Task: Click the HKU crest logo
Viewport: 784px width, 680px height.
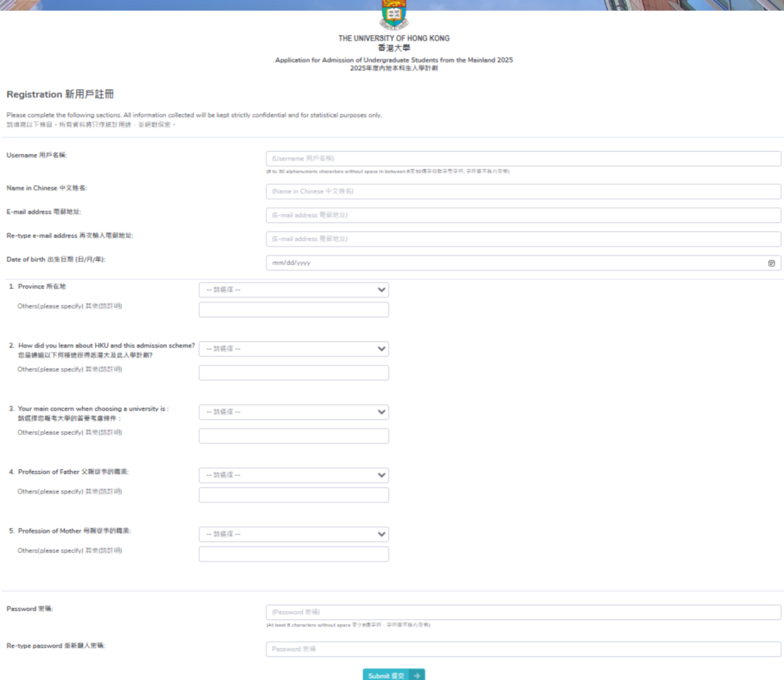Action: (394, 15)
